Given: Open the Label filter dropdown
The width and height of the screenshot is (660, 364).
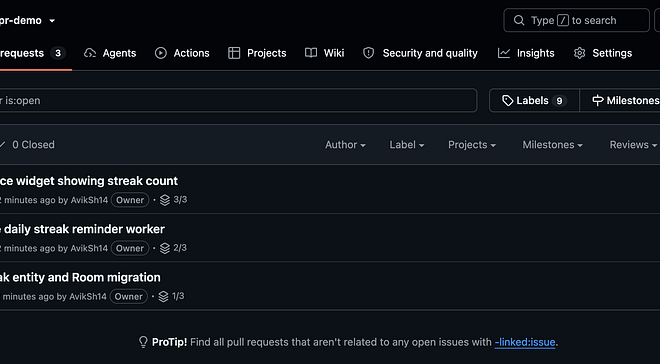Looking at the screenshot, I should tap(407, 145).
